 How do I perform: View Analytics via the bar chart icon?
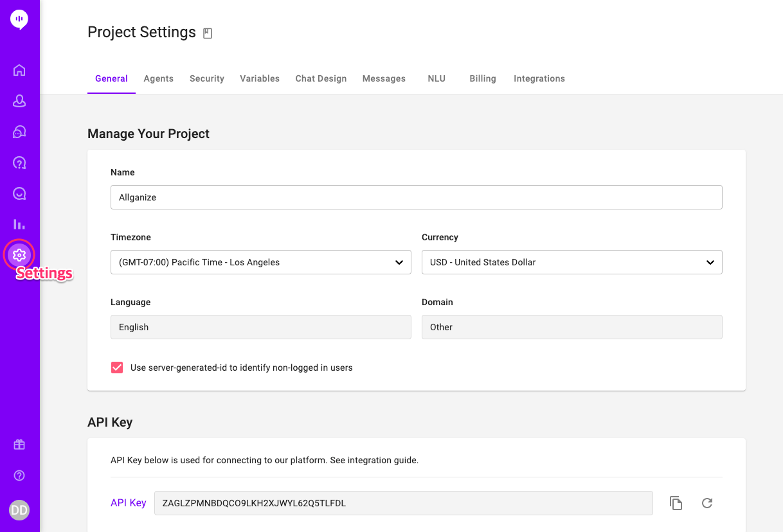(x=19, y=224)
